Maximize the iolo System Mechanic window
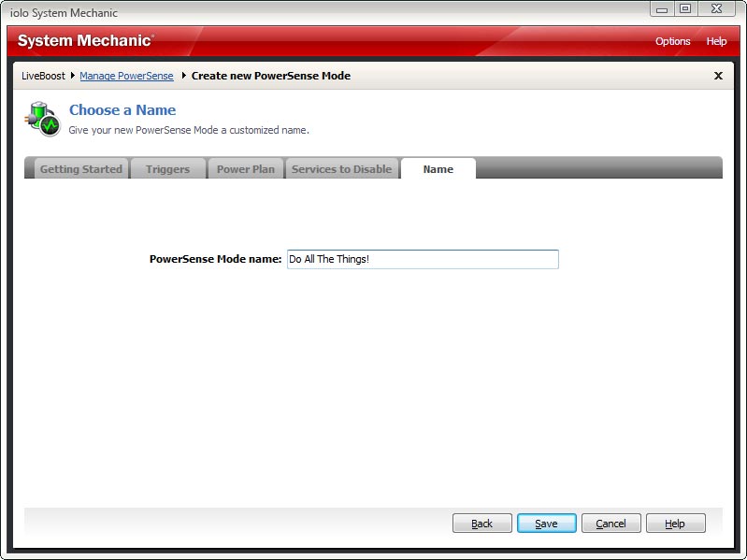Screen dimensions: 747x560 click(x=685, y=9)
